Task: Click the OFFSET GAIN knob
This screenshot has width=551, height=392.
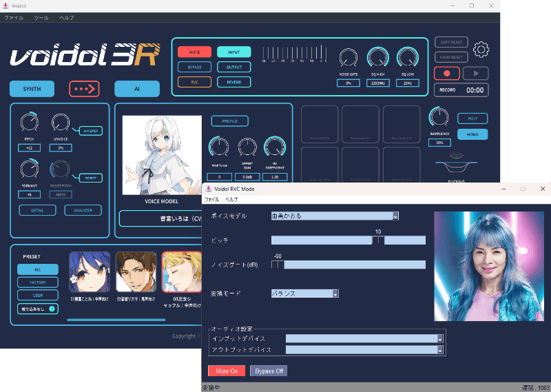Action: click(247, 147)
